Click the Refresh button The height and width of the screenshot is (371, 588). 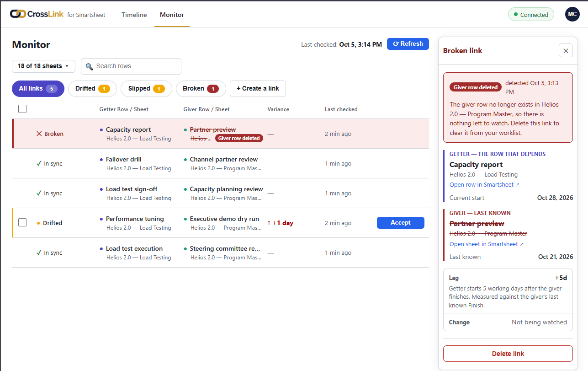(408, 44)
